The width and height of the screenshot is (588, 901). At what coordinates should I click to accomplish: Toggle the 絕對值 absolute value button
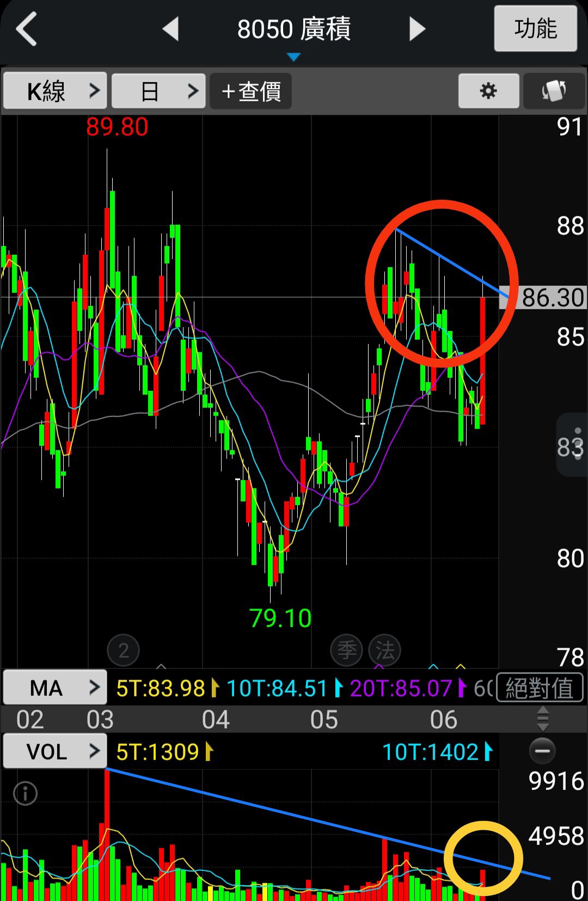pyautogui.click(x=540, y=688)
